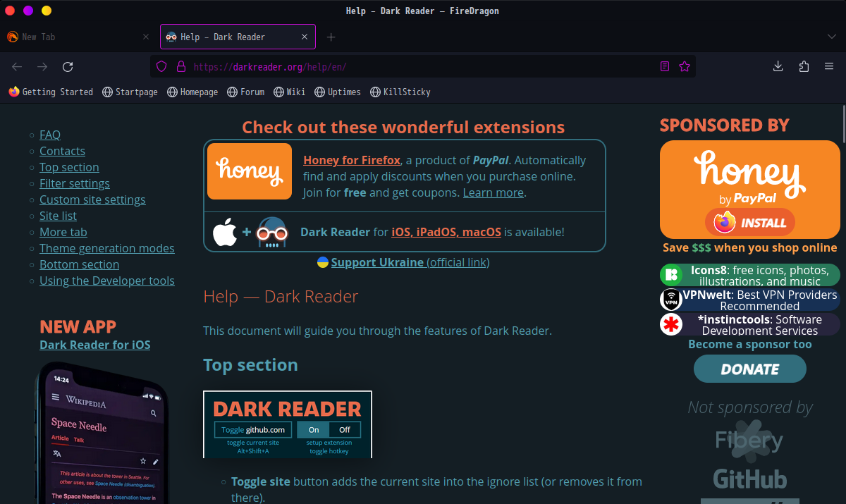Open the tracking protection shield icon
The width and height of the screenshot is (846, 504).
tap(161, 66)
